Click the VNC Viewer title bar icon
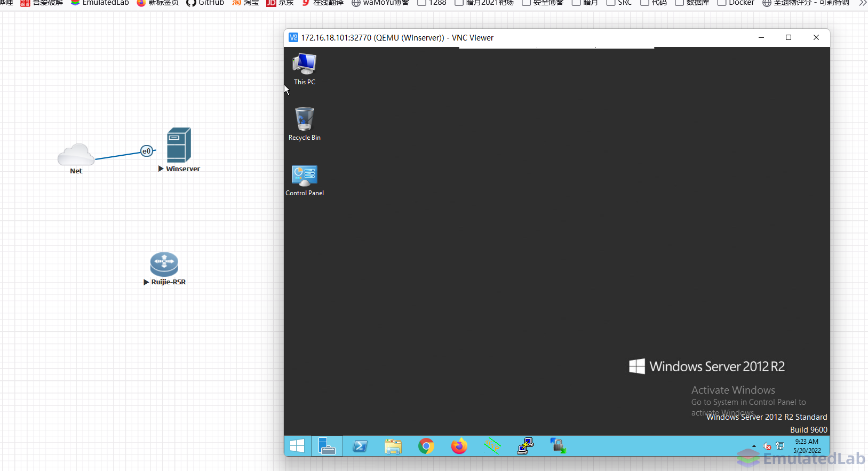The width and height of the screenshot is (868, 471). 293,37
